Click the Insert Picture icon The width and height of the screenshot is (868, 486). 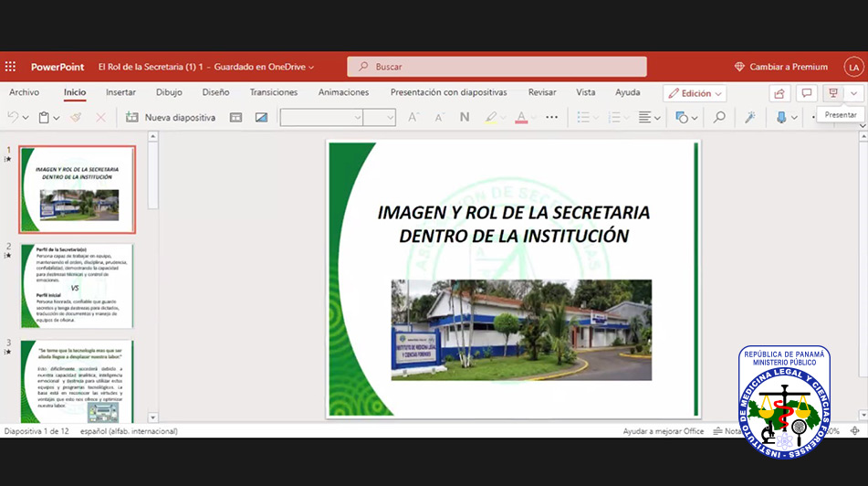[261, 117]
